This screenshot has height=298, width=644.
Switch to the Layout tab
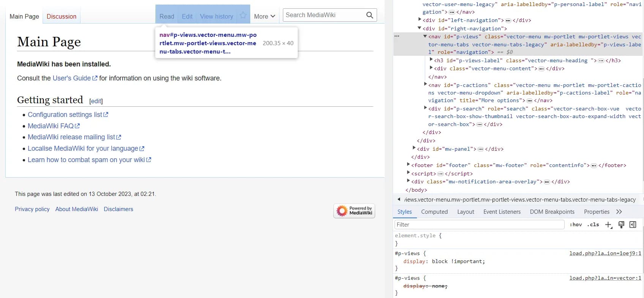coord(466,212)
